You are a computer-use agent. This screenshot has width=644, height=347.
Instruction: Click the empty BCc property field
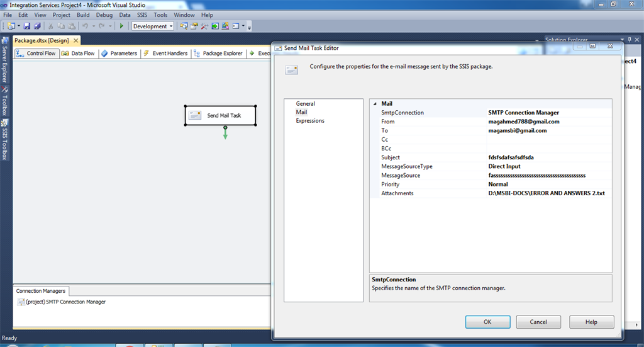[x=548, y=149]
